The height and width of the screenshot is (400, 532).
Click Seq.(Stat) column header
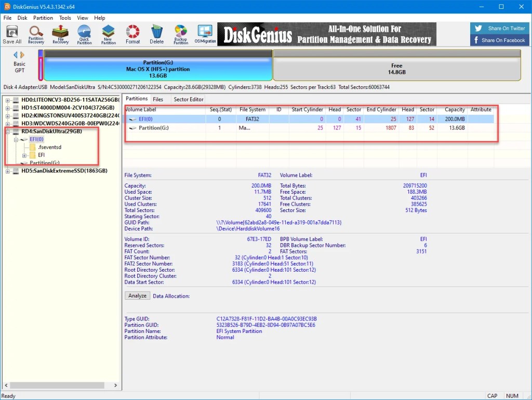220,110
